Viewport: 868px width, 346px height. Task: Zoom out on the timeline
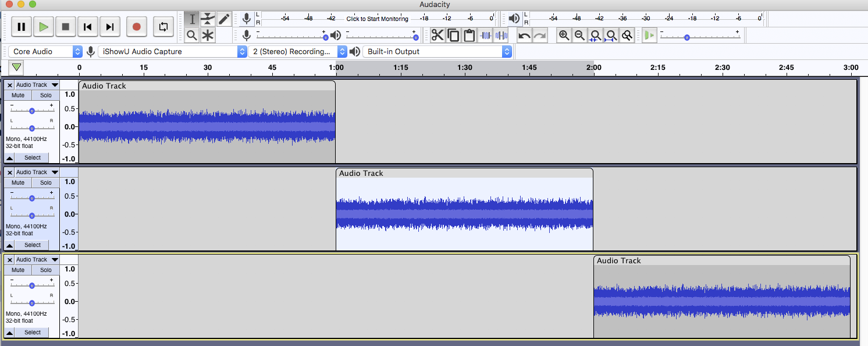point(579,36)
